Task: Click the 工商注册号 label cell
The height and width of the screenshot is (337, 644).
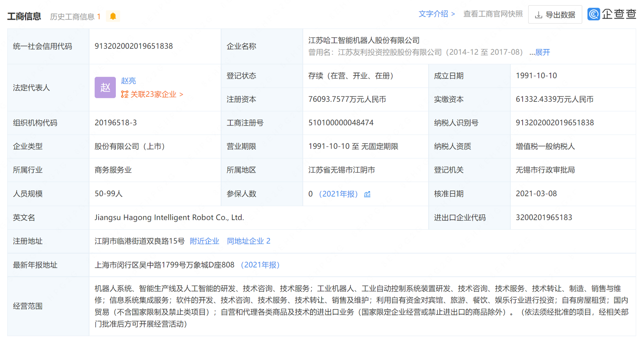Action: pyautogui.click(x=262, y=123)
